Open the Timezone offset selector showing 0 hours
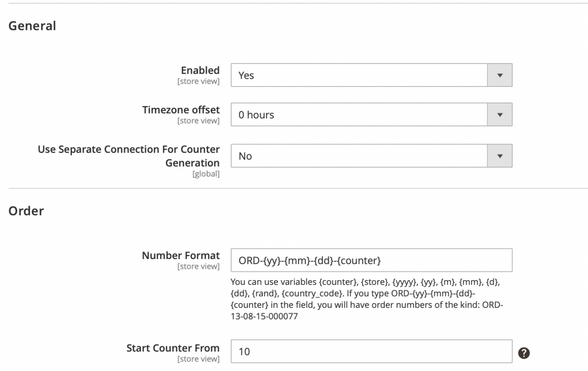The height and width of the screenshot is (371, 588). (362, 114)
